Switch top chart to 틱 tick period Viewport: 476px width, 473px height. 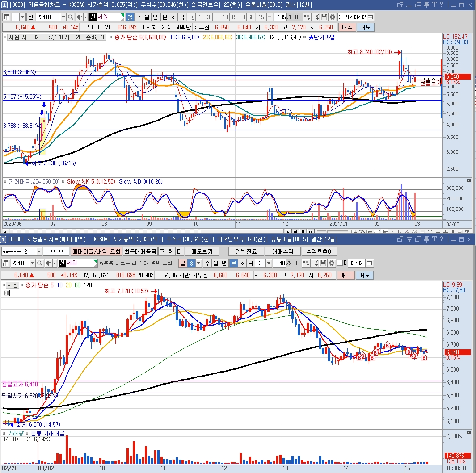pos(182,17)
